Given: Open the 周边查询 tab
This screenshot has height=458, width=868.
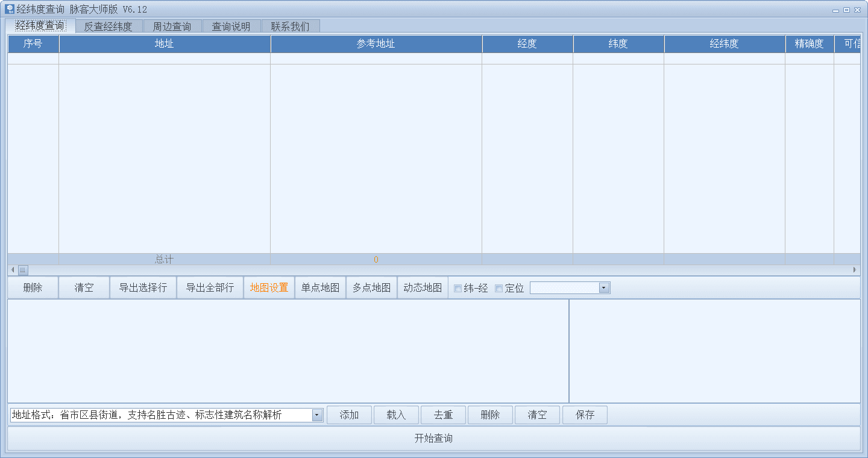Looking at the screenshot, I should 172,27.
